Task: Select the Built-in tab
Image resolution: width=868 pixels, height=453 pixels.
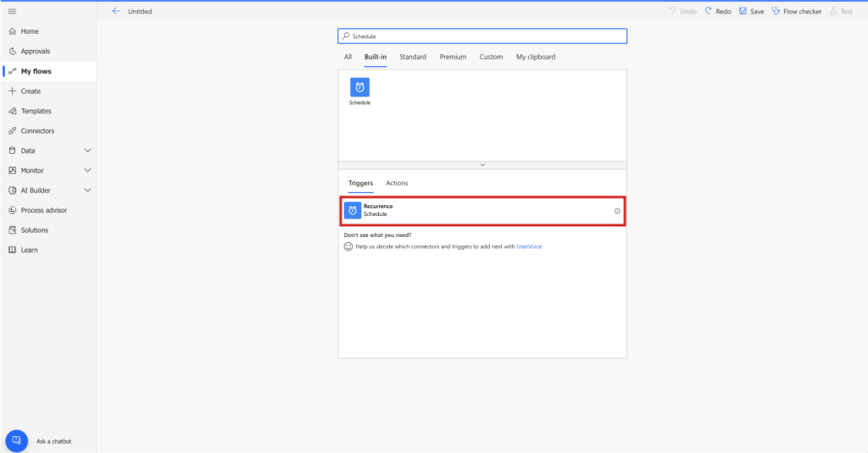Action: pos(376,57)
